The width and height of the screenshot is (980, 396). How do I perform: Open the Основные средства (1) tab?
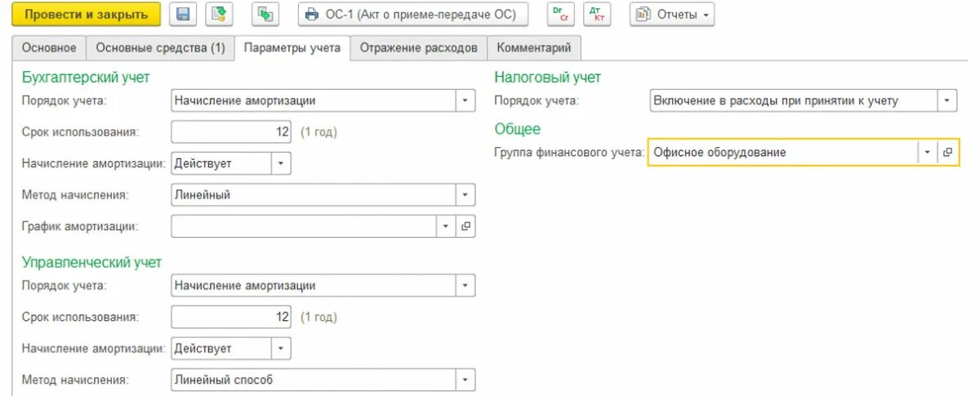click(160, 48)
